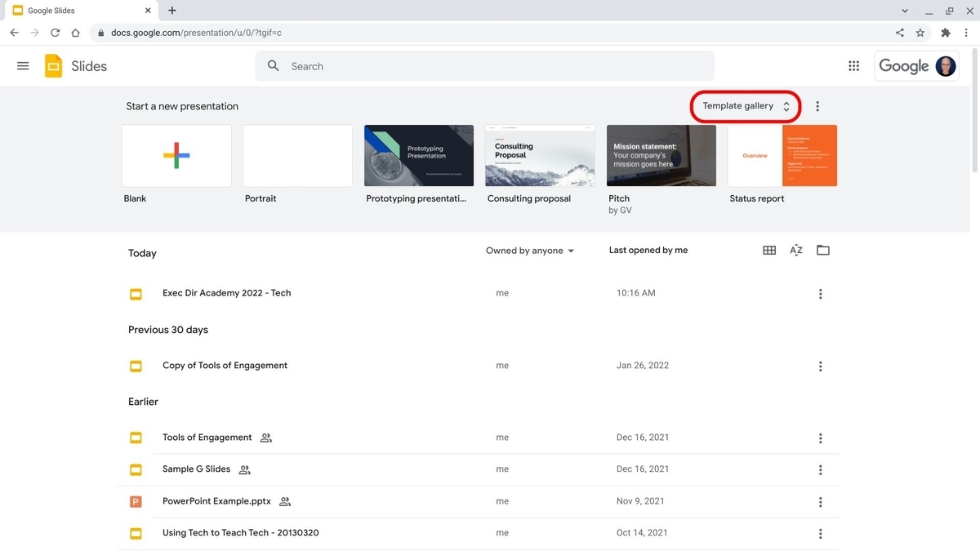
Task: Expand the Template gallery
Action: (x=744, y=105)
